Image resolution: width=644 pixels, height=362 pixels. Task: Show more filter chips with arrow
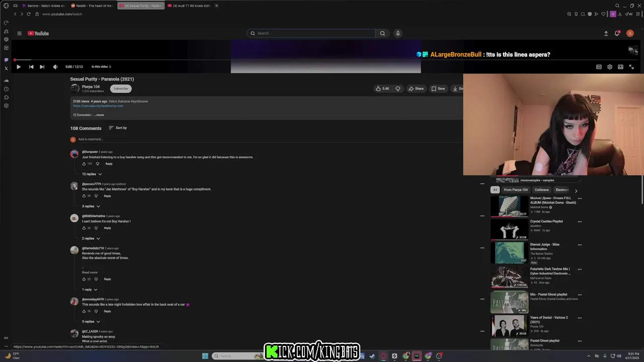576,191
